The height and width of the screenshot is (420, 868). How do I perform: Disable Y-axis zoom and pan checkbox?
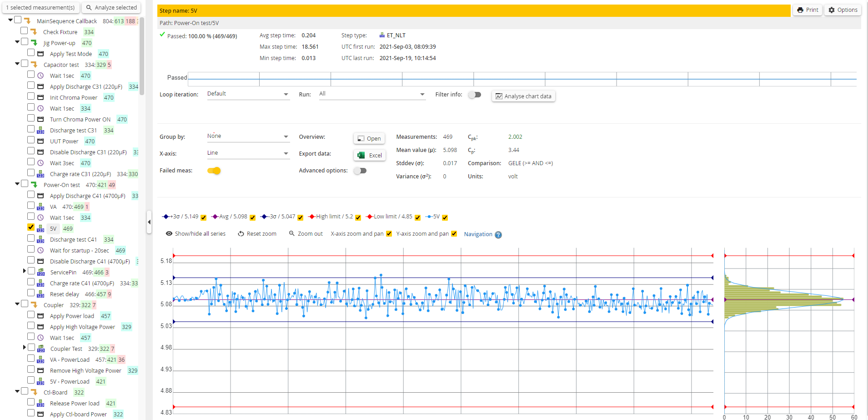pyautogui.click(x=454, y=233)
